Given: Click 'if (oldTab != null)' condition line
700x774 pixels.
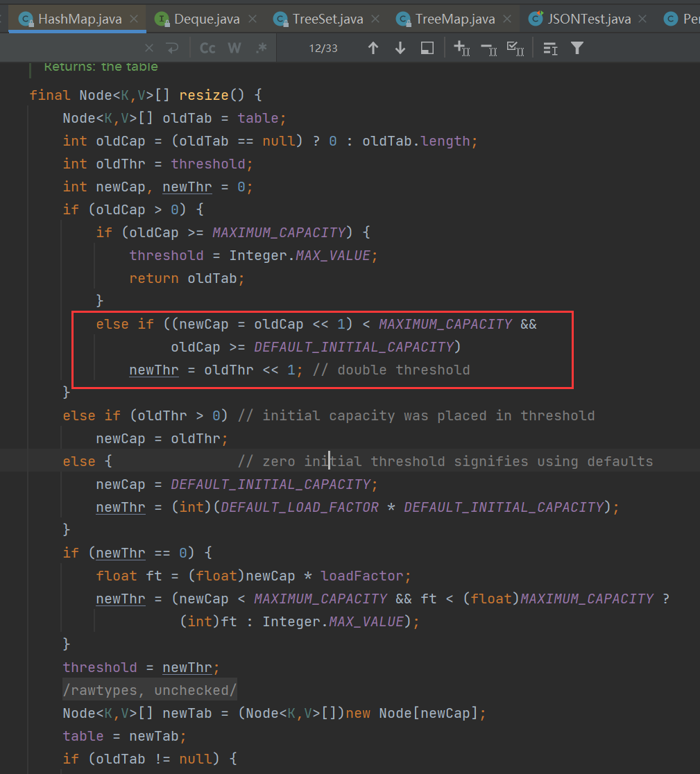Looking at the screenshot, I should click(x=150, y=759).
